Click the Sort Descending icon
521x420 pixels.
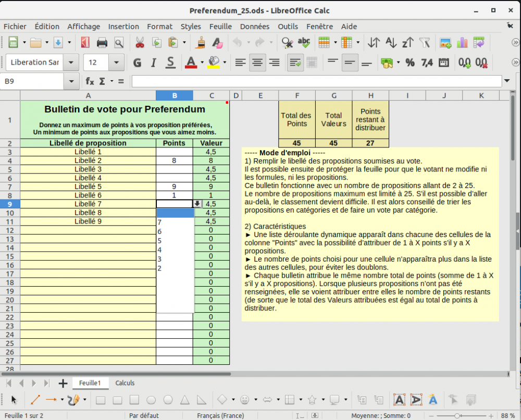[x=408, y=43]
